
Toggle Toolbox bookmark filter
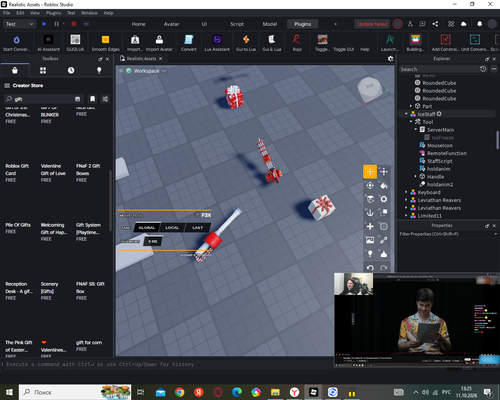(92, 99)
